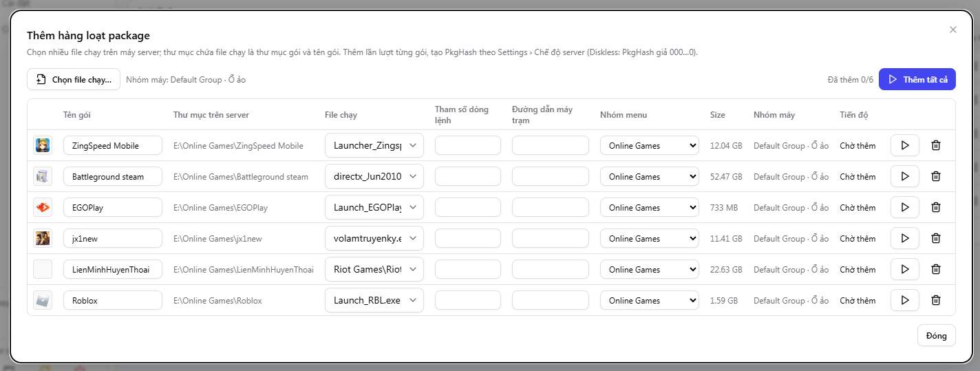Start adding the EGOPlay package
The image size is (980, 371).
(x=905, y=207)
